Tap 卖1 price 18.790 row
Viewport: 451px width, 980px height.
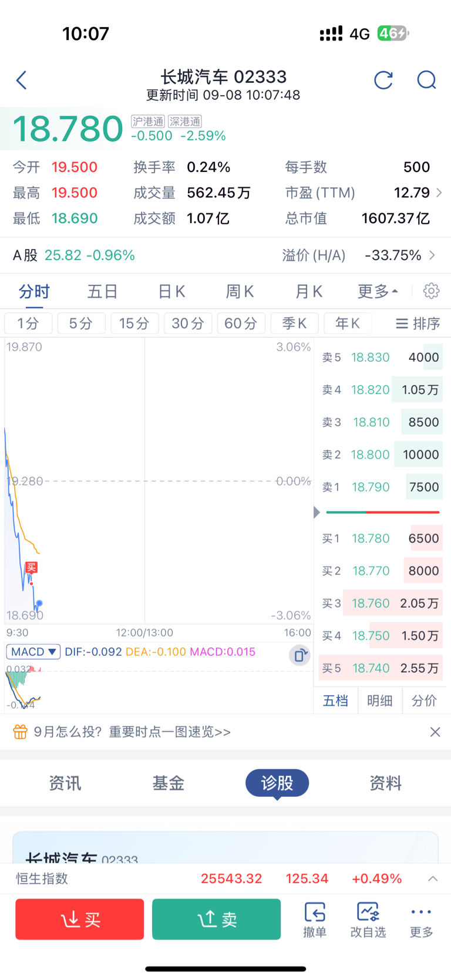pos(381,487)
